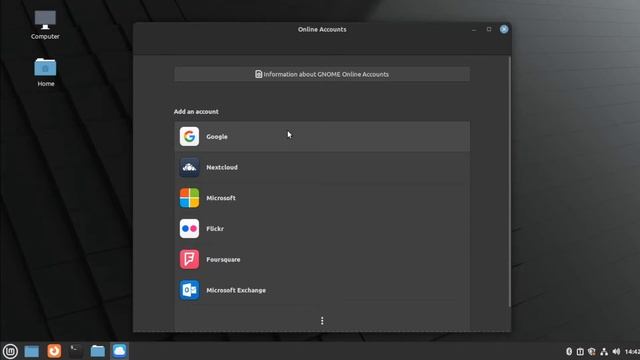This screenshot has width=640, height=360.
Task: Choose the Flickr account label
Action: (x=215, y=229)
